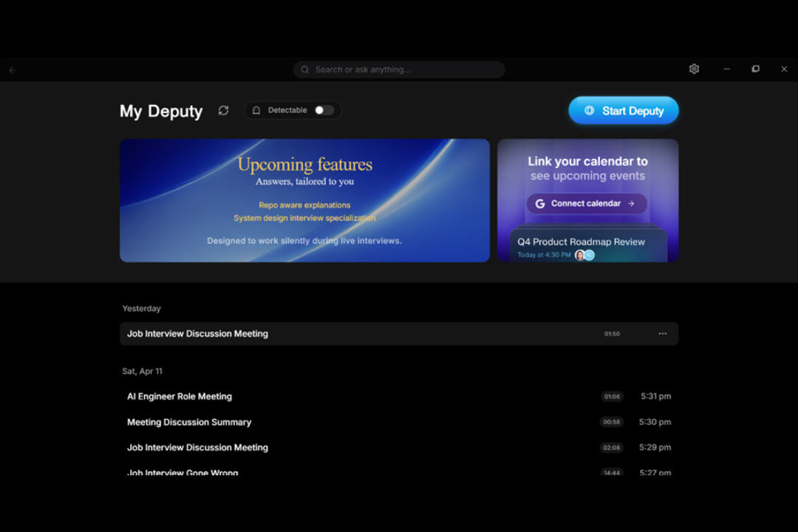Click the 02:08 duration badge

point(611,448)
